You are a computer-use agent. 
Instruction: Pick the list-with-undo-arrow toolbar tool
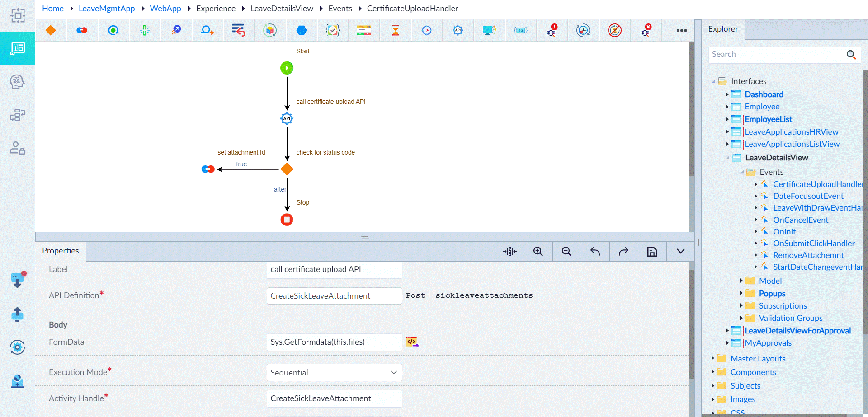click(238, 30)
